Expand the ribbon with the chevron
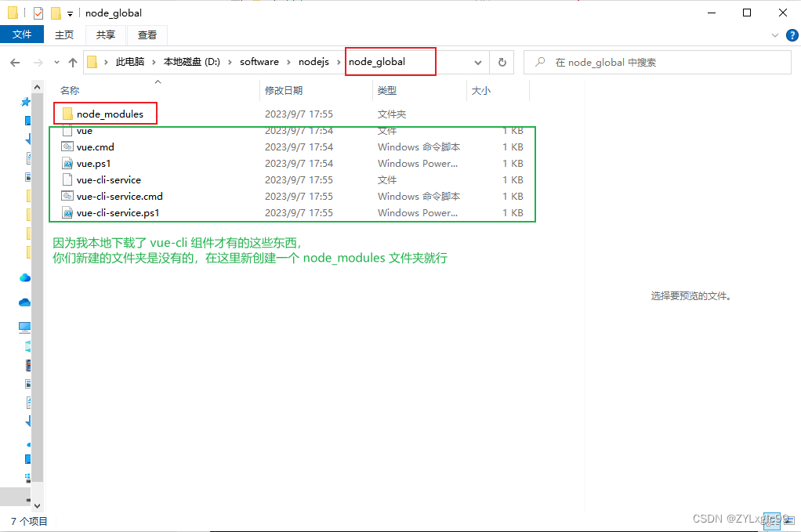Screen dimensions: 801x532 point(775,35)
